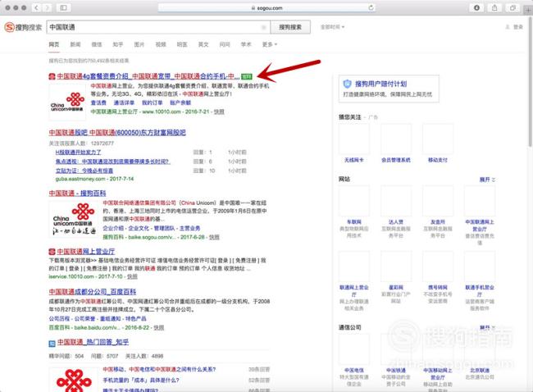Screen dimensions: 533x392
Task: Open the H股联通开始发力了 post link
Action: [78, 153]
